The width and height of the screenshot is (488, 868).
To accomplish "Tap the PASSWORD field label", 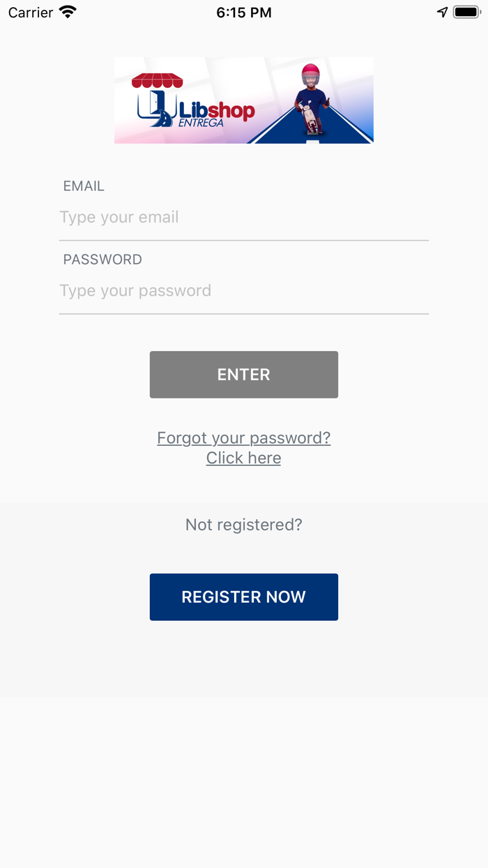I will [x=102, y=260].
